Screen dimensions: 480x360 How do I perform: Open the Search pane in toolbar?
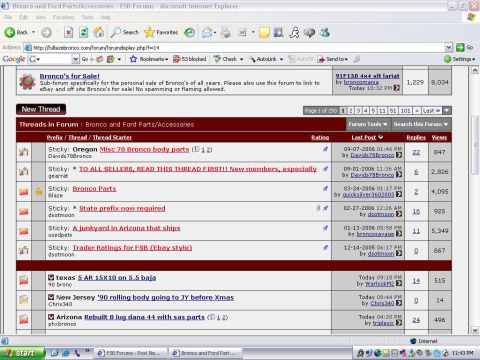point(124,32)
